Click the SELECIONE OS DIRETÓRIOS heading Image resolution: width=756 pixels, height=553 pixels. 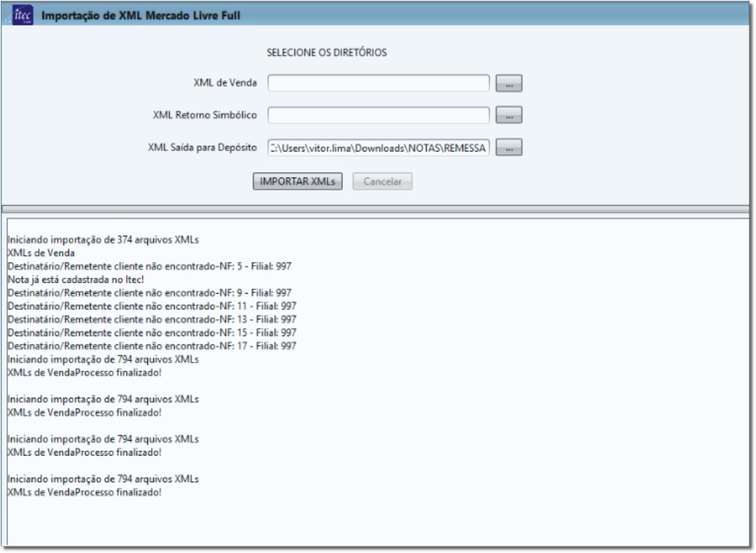[x=327, y=53]
